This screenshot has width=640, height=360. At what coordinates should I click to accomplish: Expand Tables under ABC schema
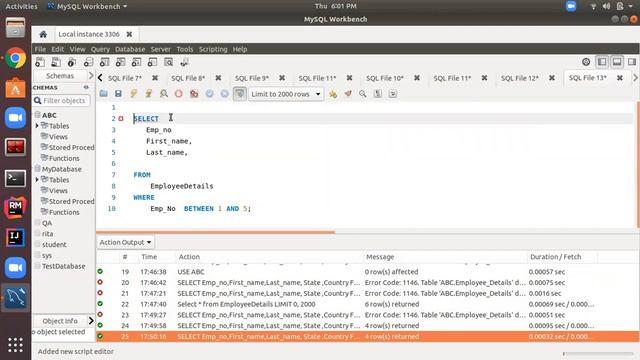(37, 126)
